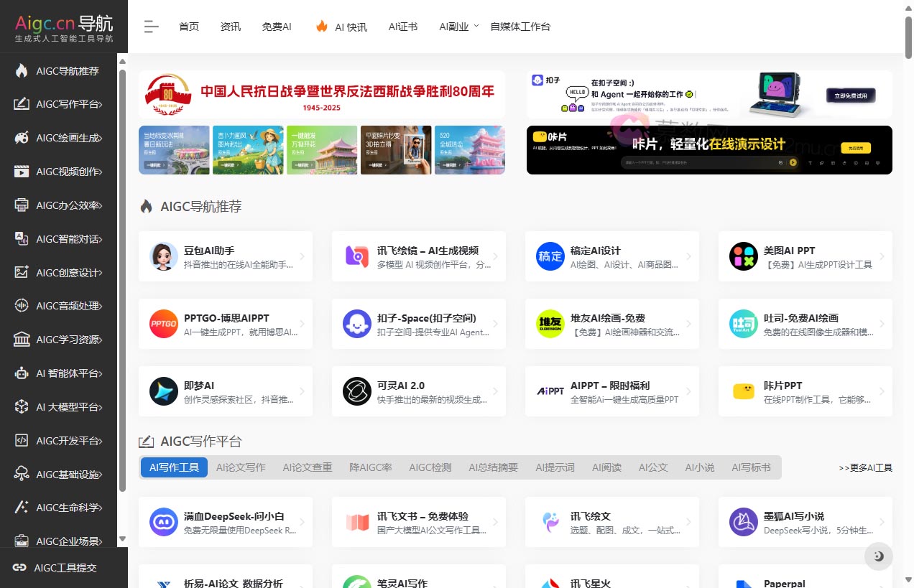Viewport: 914px width, 588px height.
Task: Open the 资讯 menu item
Action: [230, 26]
